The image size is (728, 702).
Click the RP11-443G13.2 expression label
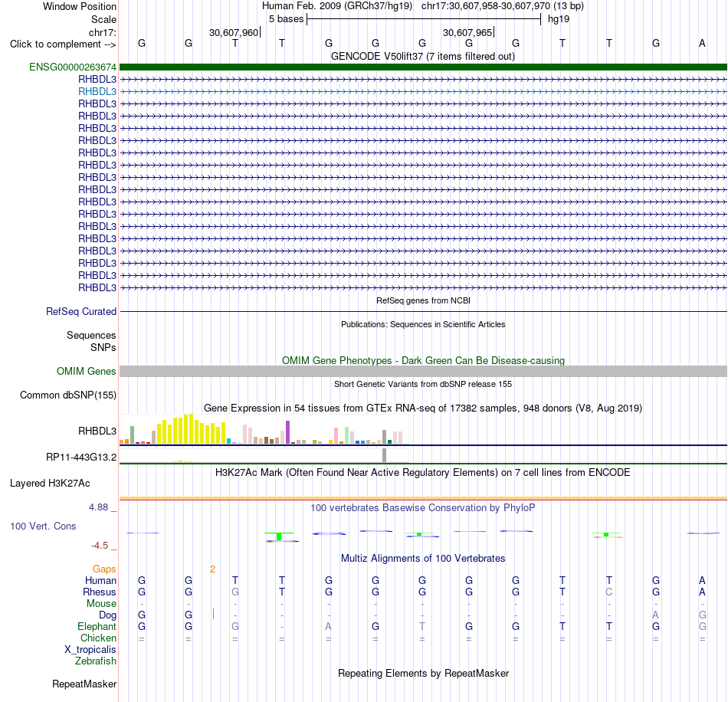point(80,458)
